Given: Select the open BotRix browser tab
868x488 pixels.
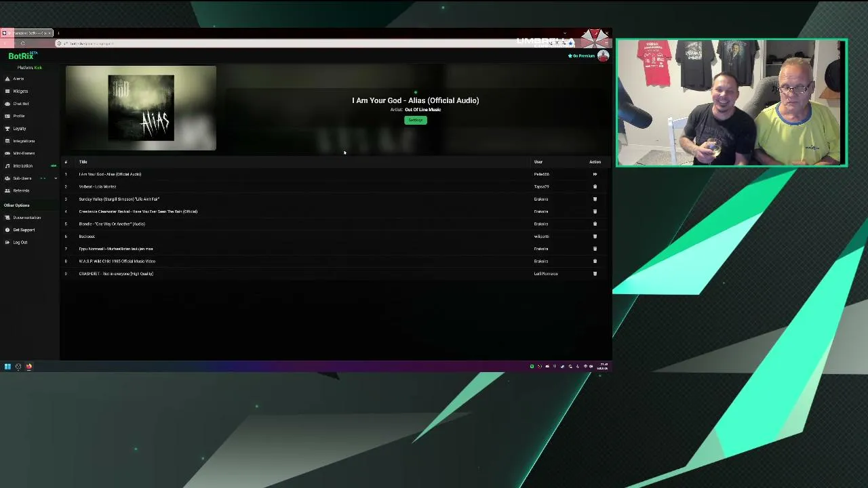Looking at the screenshot, I should pyautogui.click(x=27, y=33).
